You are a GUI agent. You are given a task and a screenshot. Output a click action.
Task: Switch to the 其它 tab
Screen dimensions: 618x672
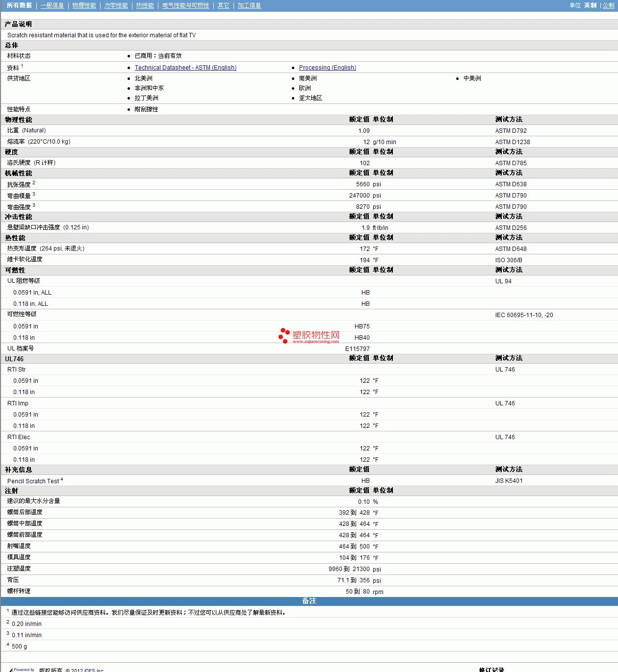click(223, 5)
